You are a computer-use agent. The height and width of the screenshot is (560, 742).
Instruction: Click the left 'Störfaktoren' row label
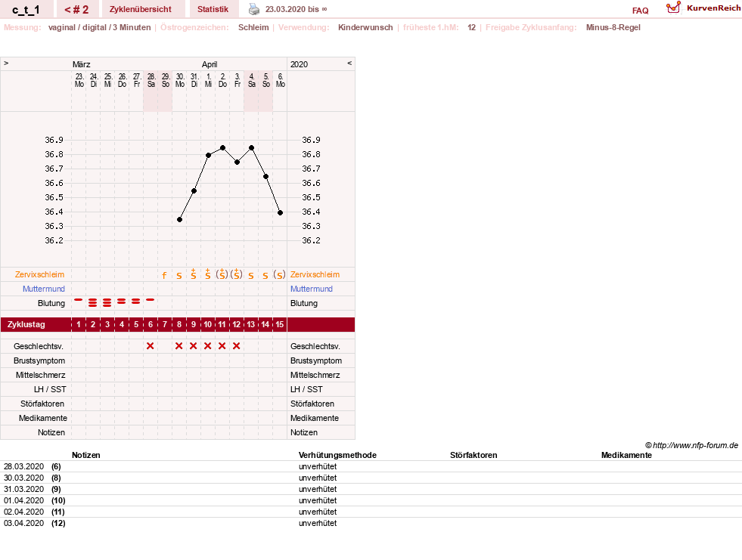click(42, 404)
